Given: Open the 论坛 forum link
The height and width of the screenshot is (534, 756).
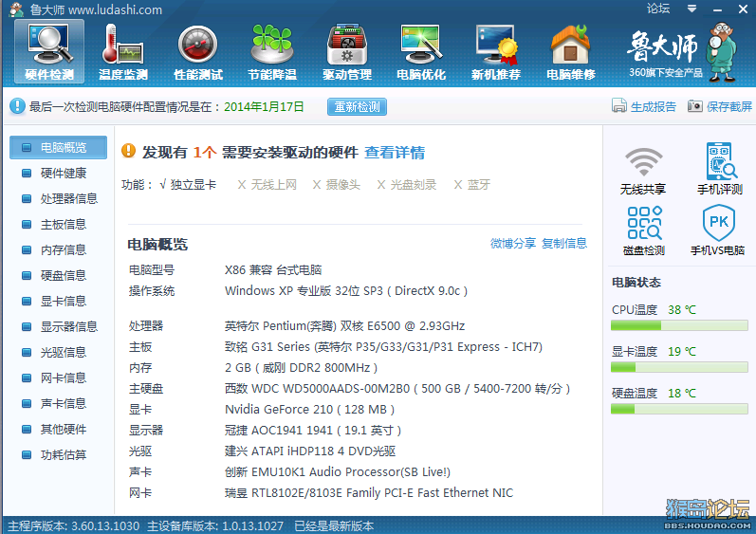Looking at the screenshot, I should (x=658, y=9).
